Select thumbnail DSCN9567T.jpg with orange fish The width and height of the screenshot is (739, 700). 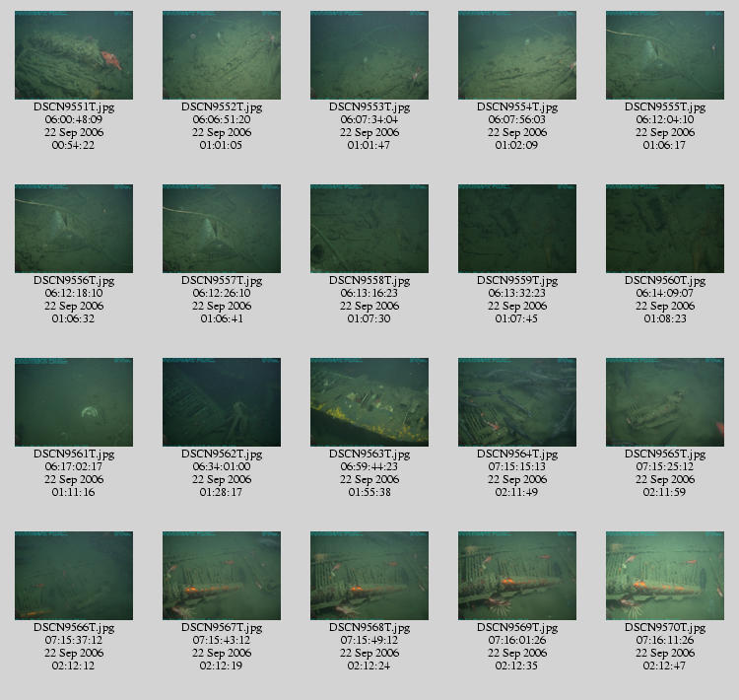coord(222,576)
